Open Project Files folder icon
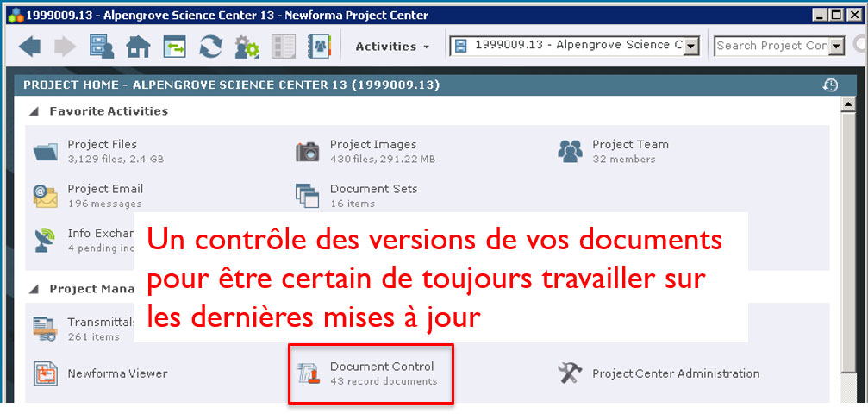The width and height of the screenshot is (868, 414). 46,151
